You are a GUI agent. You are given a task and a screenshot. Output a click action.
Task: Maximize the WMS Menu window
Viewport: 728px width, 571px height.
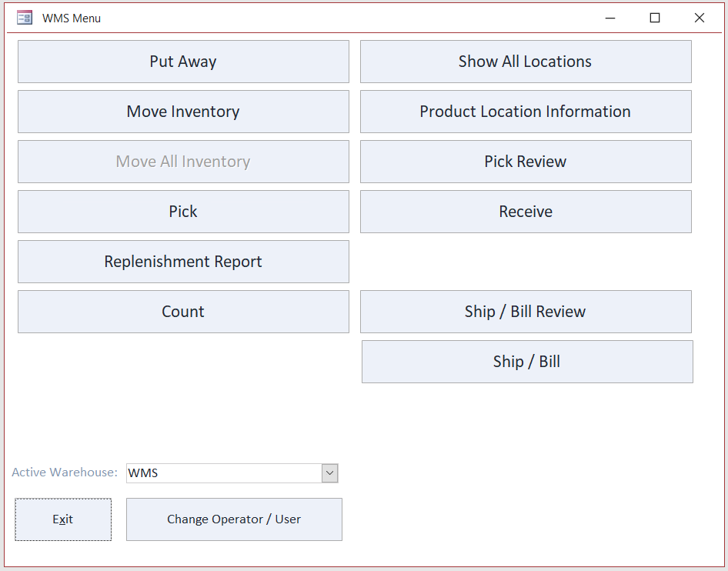(655, 18)
